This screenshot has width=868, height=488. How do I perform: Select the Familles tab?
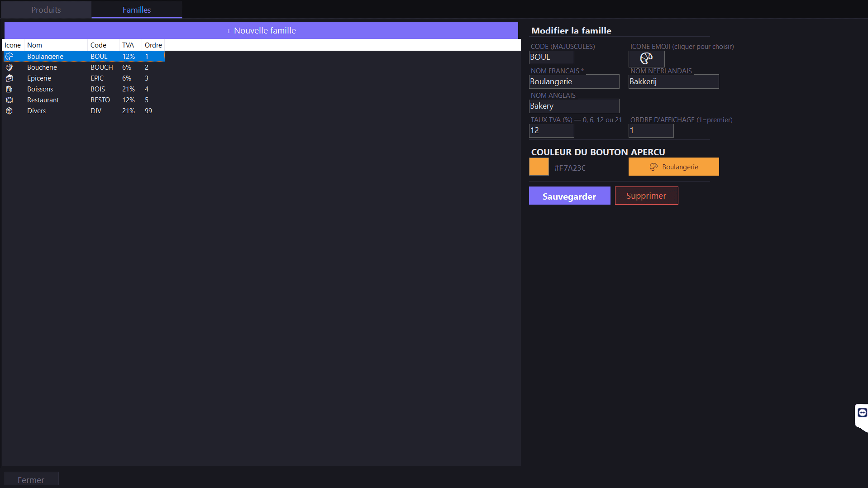(x=137, y=10)
